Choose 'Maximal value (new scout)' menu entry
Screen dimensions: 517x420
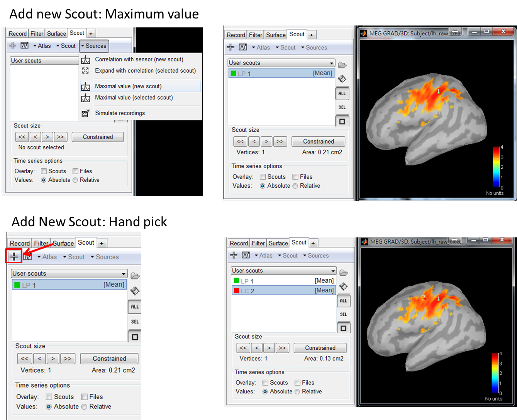(x=141, y=86)
